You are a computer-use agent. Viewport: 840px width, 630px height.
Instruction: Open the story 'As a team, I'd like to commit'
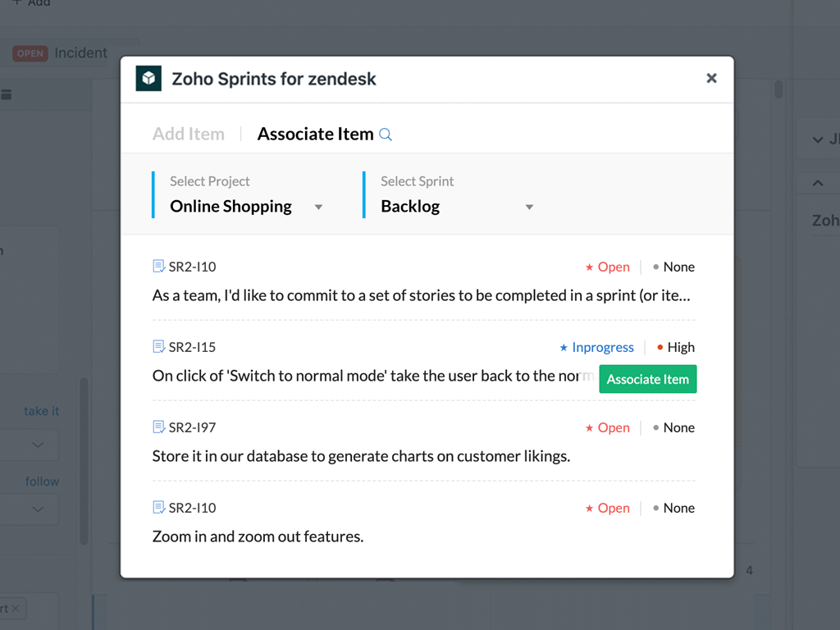tap(421, 295)
